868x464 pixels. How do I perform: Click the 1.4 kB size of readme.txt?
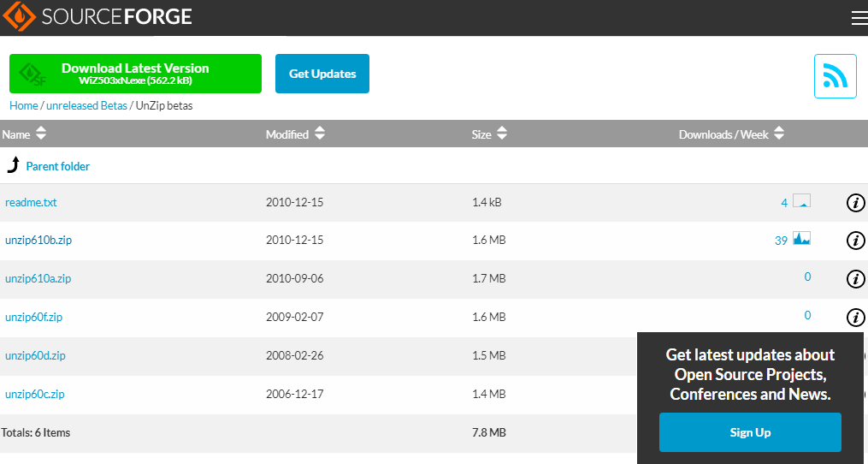pos(487,202)
